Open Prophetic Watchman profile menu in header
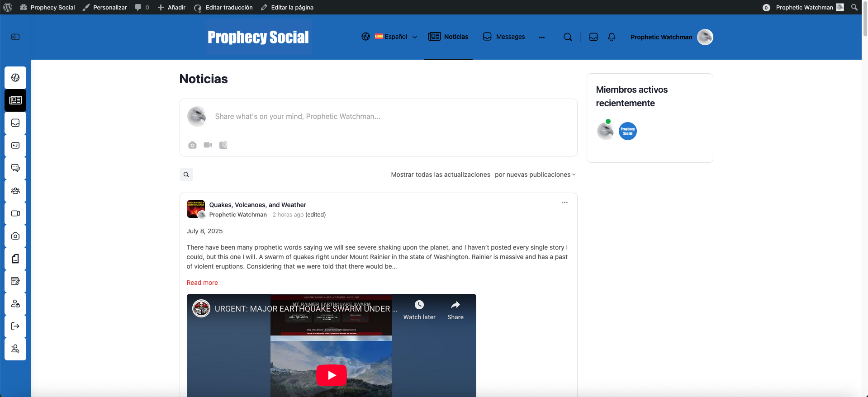Viewport: 868px width, 397px height. (661, 37)
